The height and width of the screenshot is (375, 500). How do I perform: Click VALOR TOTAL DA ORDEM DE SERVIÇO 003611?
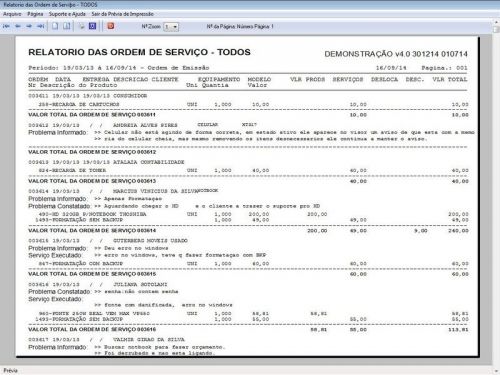pos(92,115)
